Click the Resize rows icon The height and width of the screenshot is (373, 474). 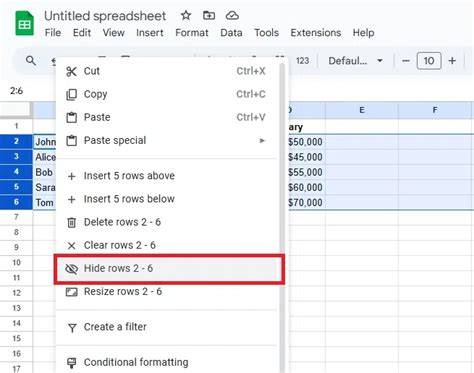(71, 292)
